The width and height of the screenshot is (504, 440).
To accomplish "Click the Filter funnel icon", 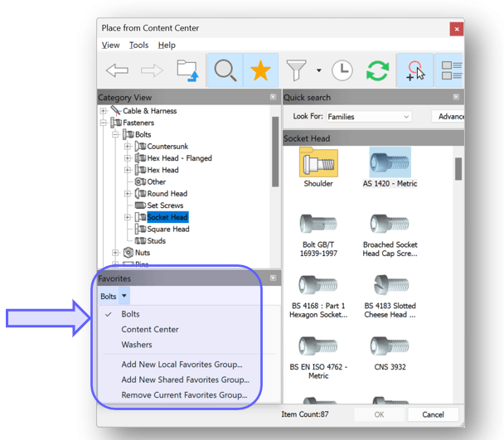I will pos(296,71).
